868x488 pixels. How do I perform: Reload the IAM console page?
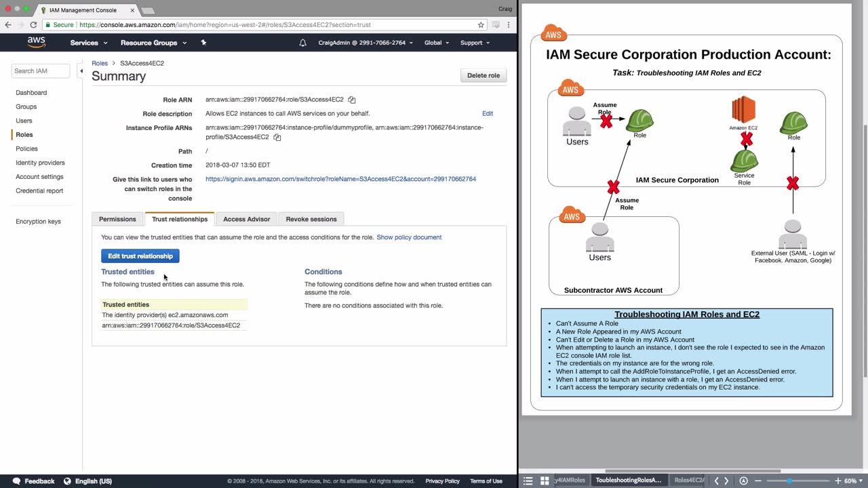(33, 24)
